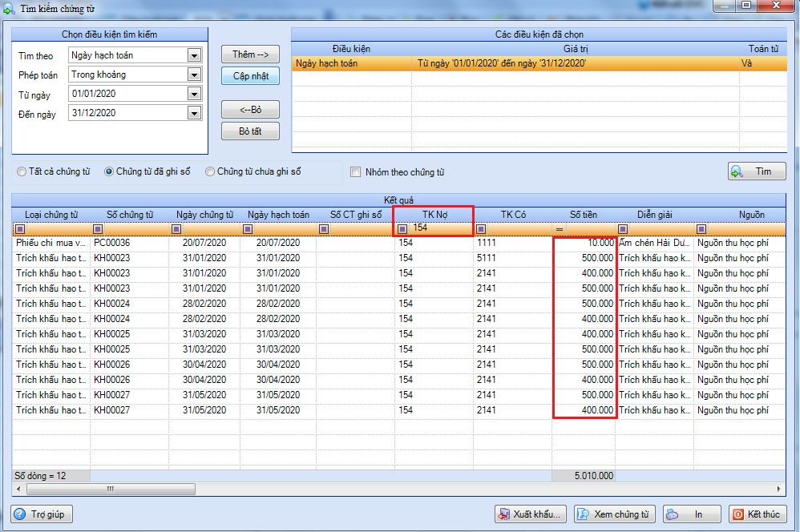Select the PC00036 voucher row
Viewport: 800px width, 532px height.
pyautogui.click(x=398, y=243)
